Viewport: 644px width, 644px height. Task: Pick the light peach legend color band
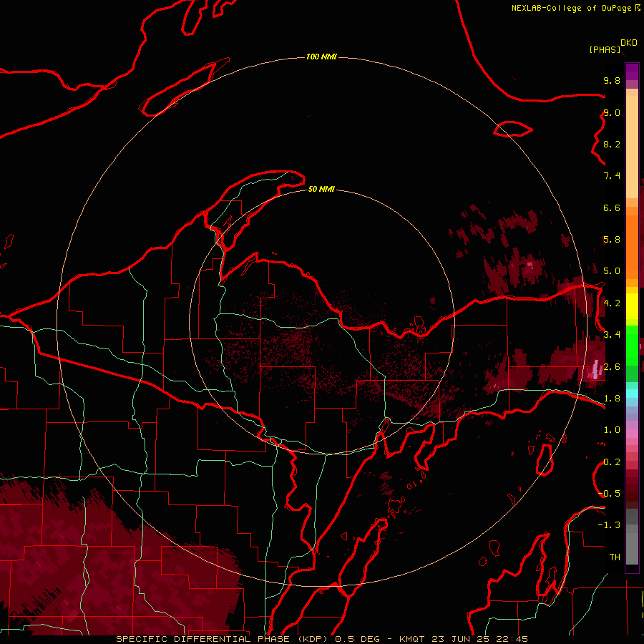pos(632,147)
